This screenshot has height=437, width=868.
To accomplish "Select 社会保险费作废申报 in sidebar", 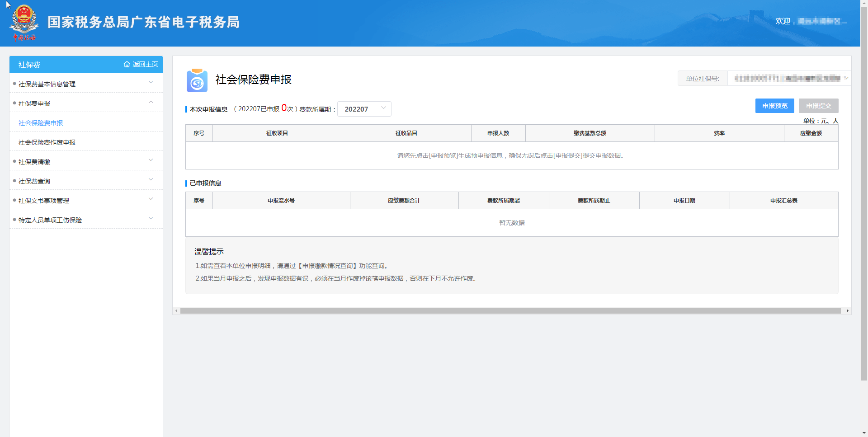I will pos(47,142).
